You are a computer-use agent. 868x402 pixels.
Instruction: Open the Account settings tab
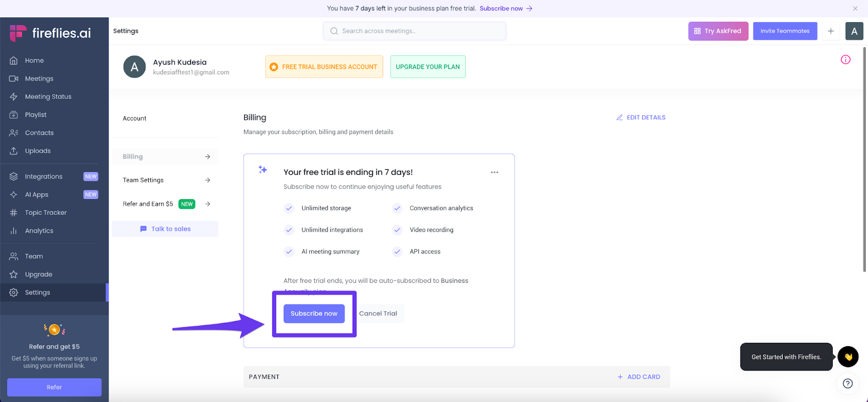[135, 118]
